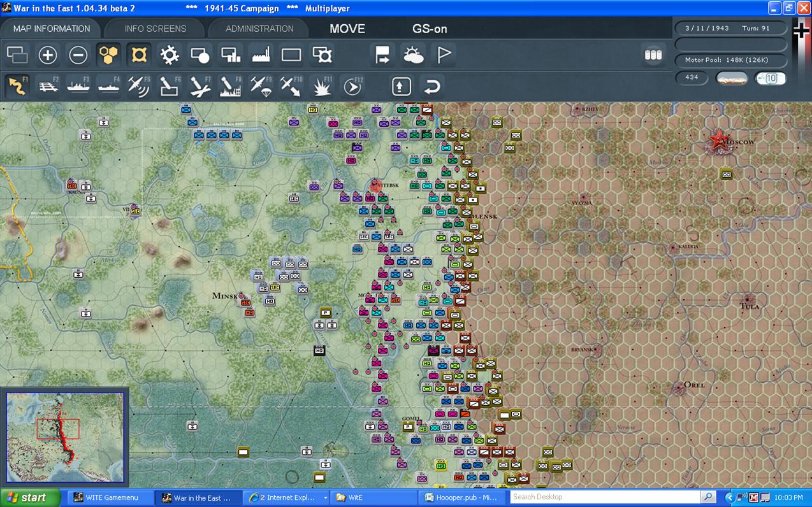This screenshot has width=812, height=507.
Task: Toggle the white gear-shaped map icon
Action: [x=170, y=55]
